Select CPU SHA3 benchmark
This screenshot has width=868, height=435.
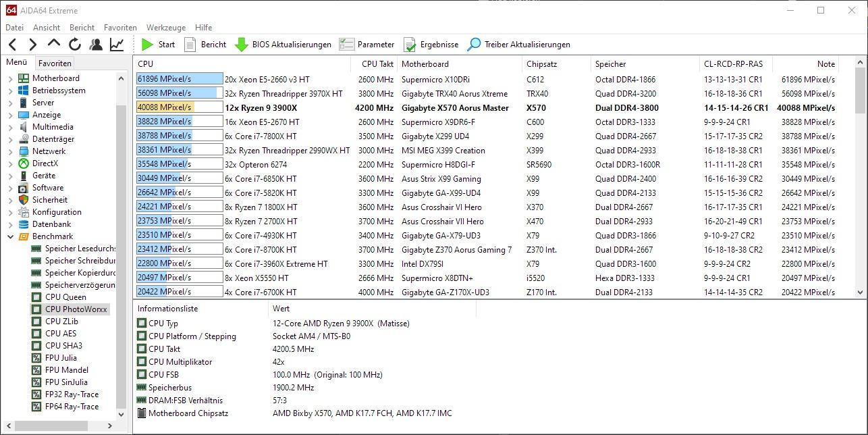click(x=63, y=346)
